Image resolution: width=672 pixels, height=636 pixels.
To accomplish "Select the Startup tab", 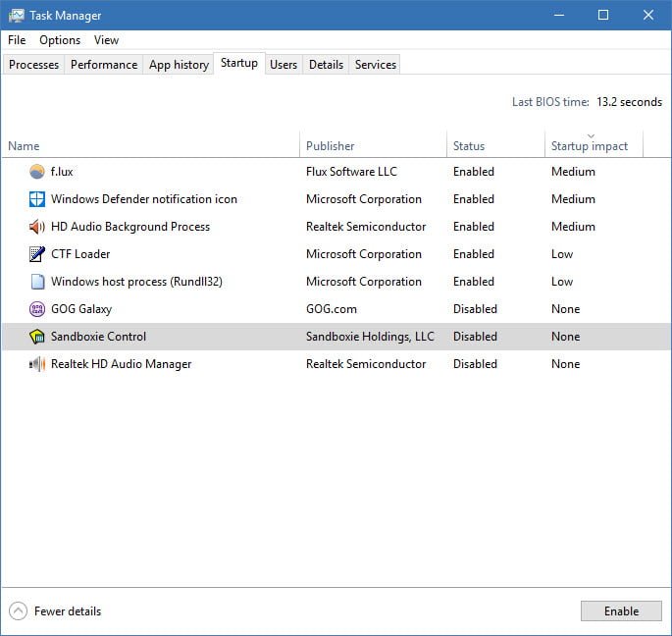I will (239, 63).
